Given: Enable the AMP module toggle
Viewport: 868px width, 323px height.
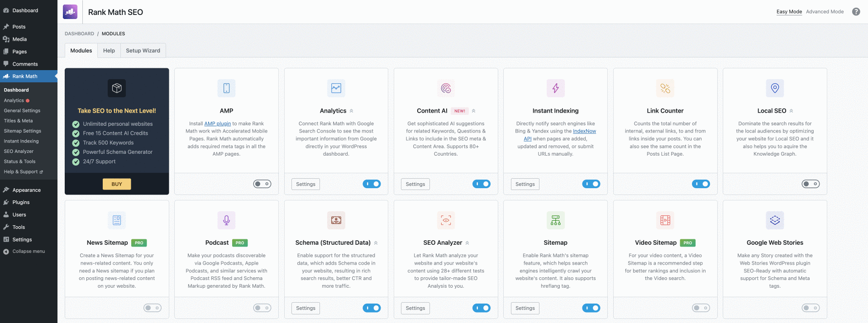Looking at the screenshot, I should coord(262,184).
